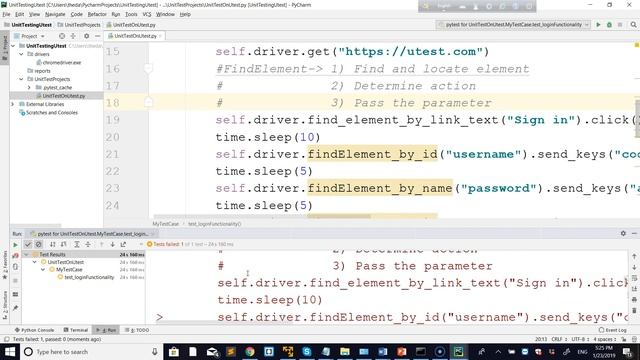Collapse the Test Results node
This screenshot has height=360, width=640.
[27, 254]
